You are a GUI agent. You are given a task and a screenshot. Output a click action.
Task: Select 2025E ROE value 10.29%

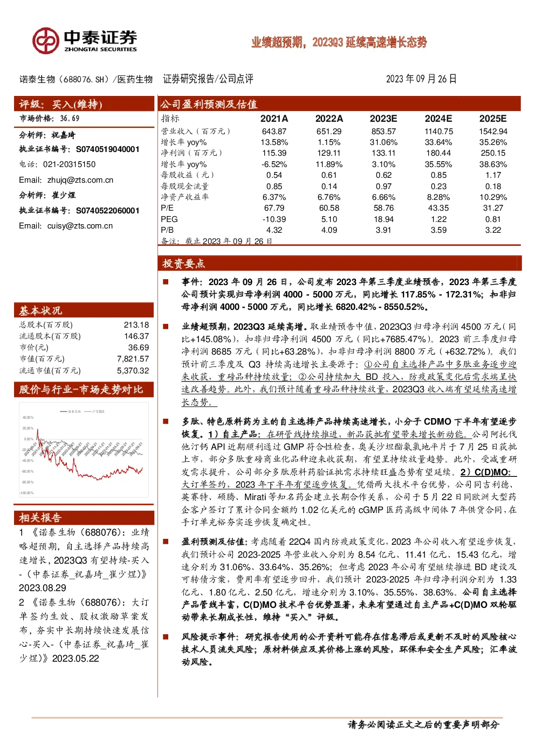click(493, 197)
